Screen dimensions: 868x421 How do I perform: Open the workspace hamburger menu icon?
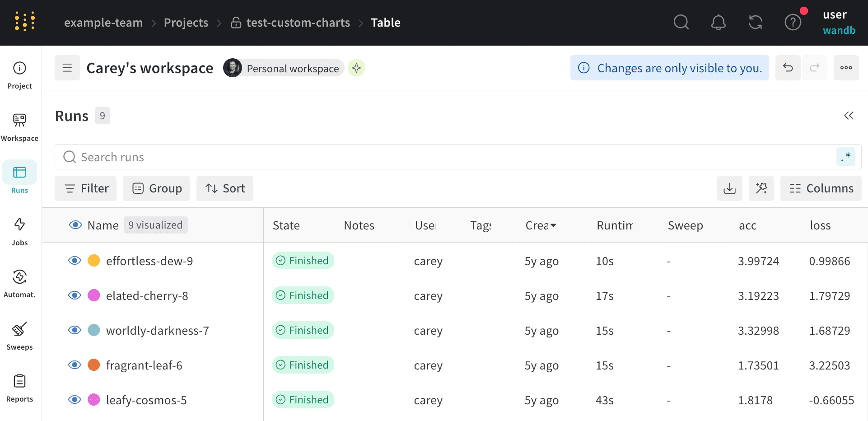tap(67, 68)
